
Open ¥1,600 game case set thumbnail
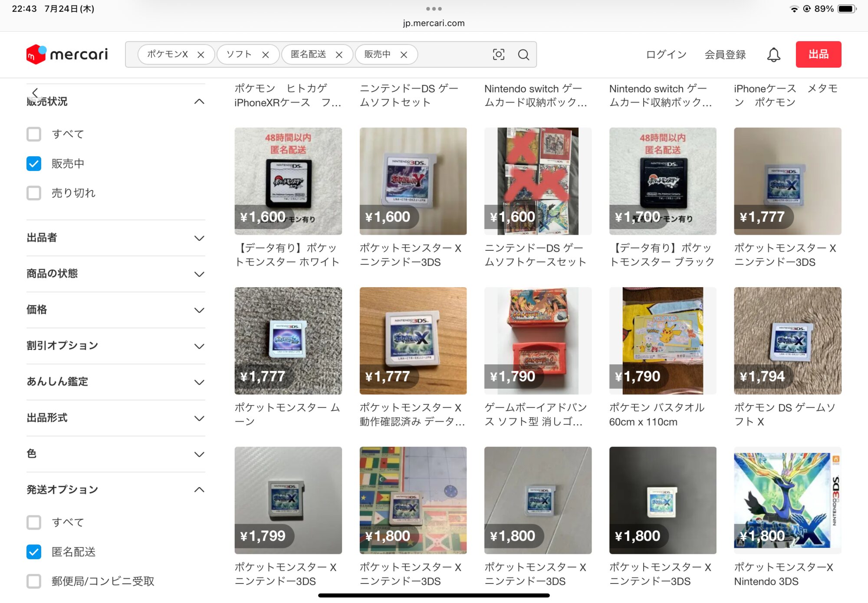[x=538, y=181]
